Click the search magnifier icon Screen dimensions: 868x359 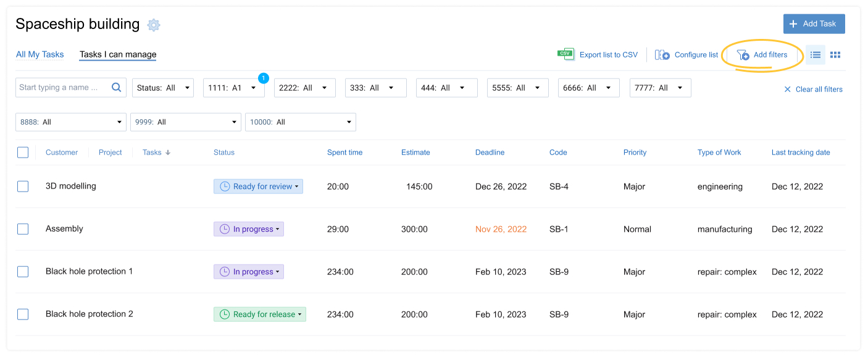[116, 88]
